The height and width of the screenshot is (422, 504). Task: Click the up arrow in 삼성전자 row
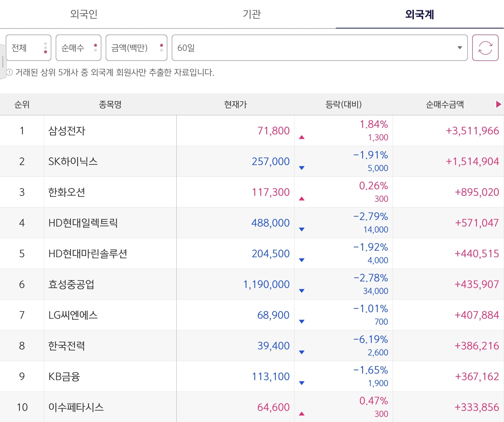pos(302,137)
